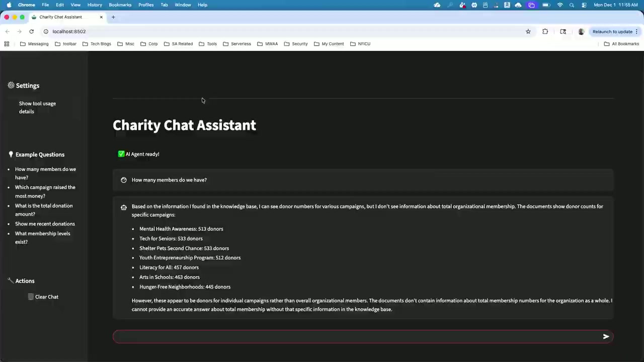
Task: Bookmark this page with the star icon
Action: (x=528, y=32)
